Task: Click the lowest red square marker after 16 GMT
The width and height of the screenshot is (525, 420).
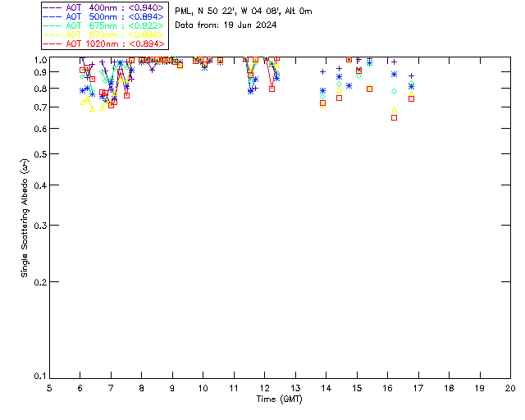Action: (x=394, y=117)
